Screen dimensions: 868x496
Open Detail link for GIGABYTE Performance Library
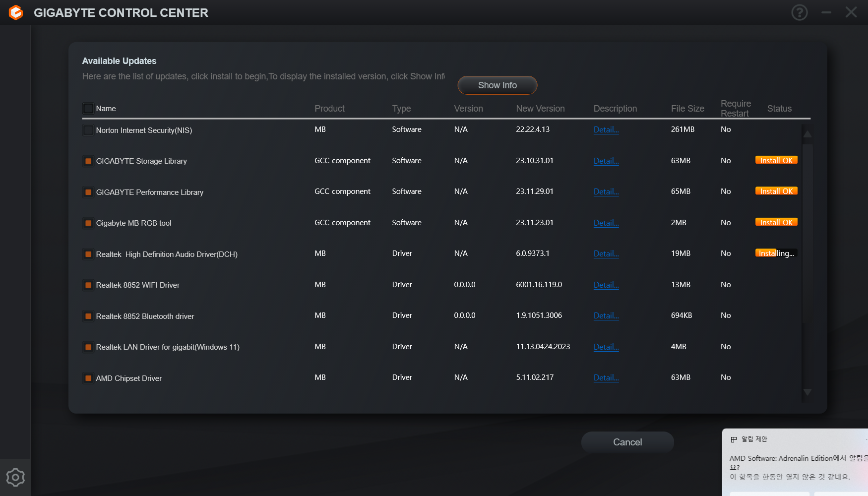point(606,192)
